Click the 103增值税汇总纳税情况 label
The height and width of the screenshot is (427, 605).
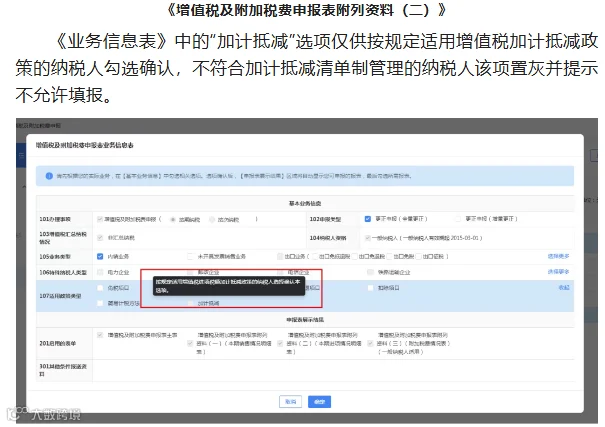click(63, 238)
